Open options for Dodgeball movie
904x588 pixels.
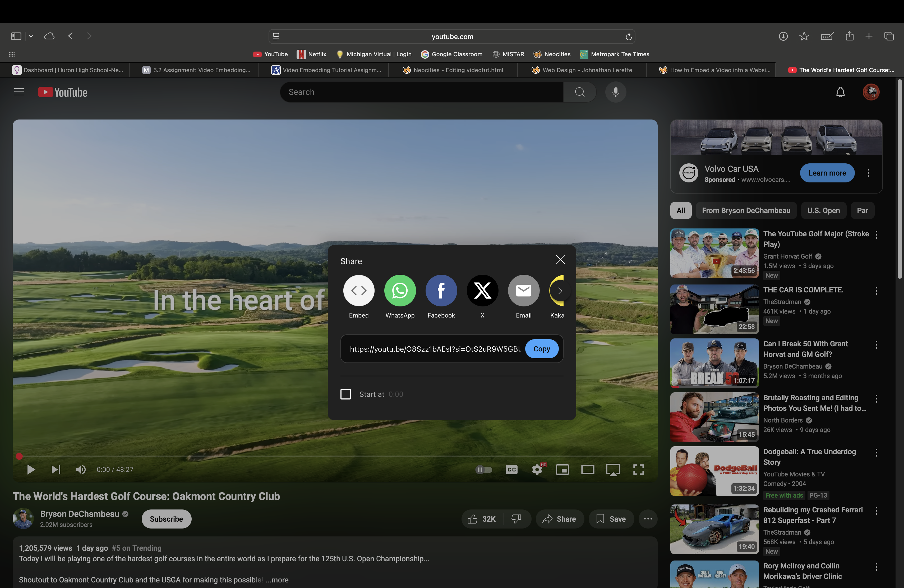click(x=877, y=453)
